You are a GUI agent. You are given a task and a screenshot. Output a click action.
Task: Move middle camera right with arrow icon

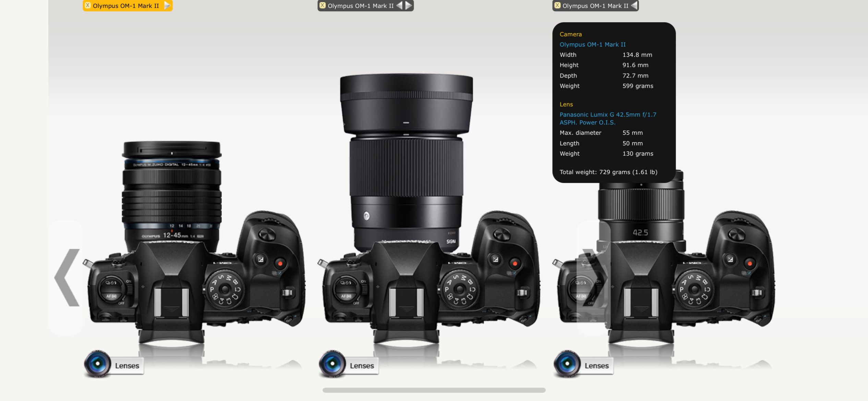click(x=409, y=5)
